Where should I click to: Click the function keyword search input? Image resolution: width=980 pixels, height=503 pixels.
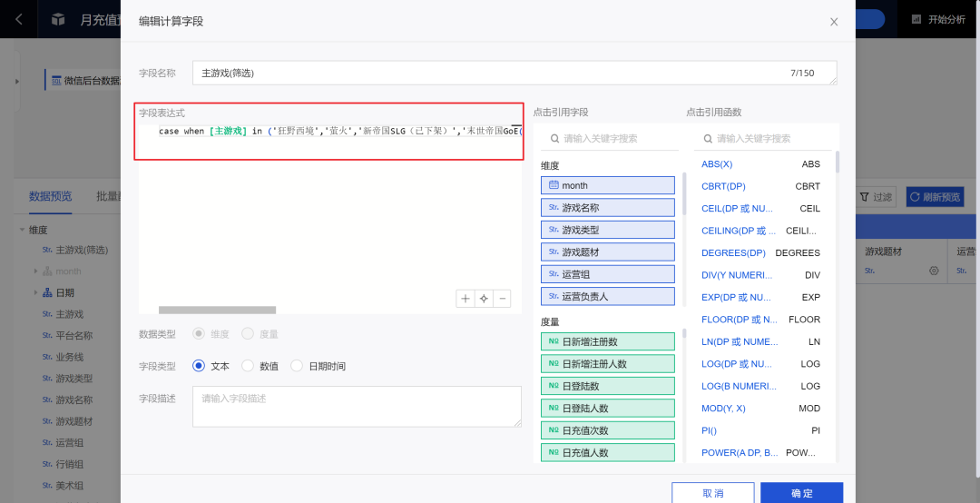[x=762, y=138]
